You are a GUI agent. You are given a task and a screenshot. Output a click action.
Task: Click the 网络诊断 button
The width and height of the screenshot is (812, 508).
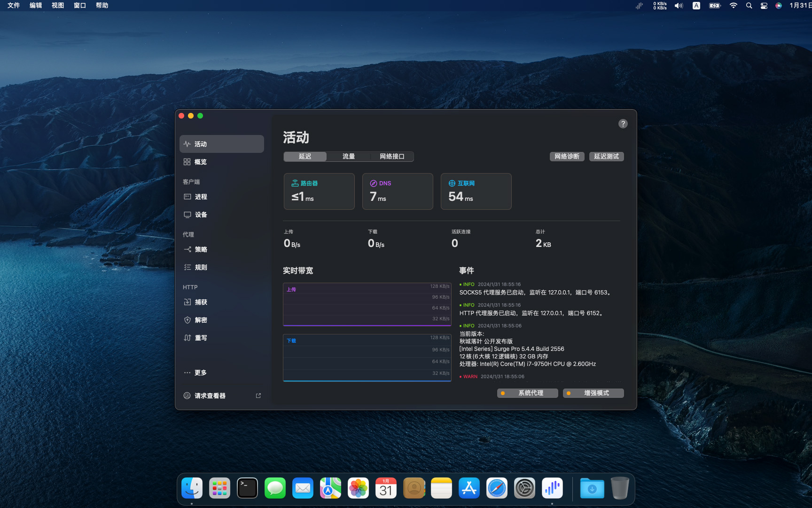[567, 157]
